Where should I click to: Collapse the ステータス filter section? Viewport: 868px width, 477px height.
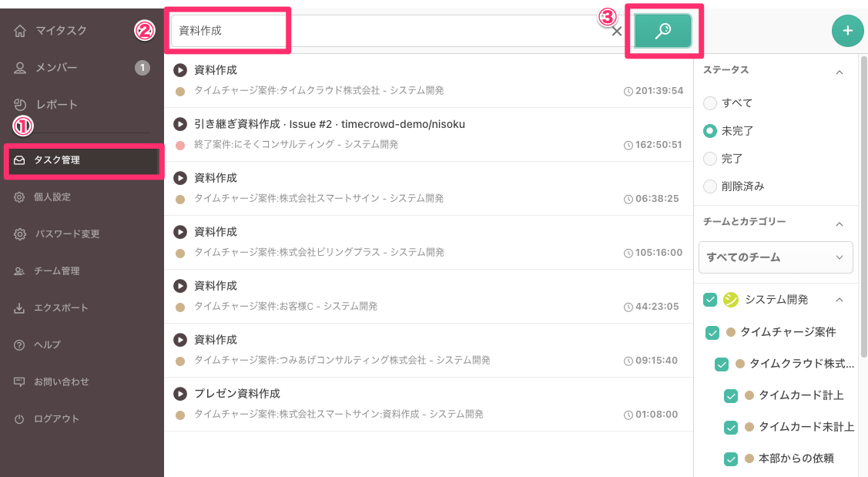[840, 70]
